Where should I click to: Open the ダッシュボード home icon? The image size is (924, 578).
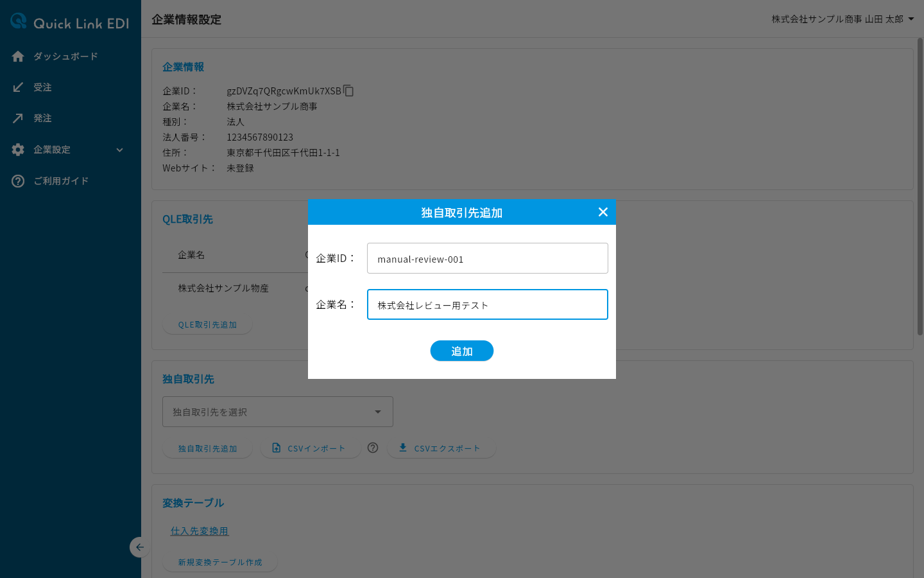pyautogui.click(x=18, y=57)
